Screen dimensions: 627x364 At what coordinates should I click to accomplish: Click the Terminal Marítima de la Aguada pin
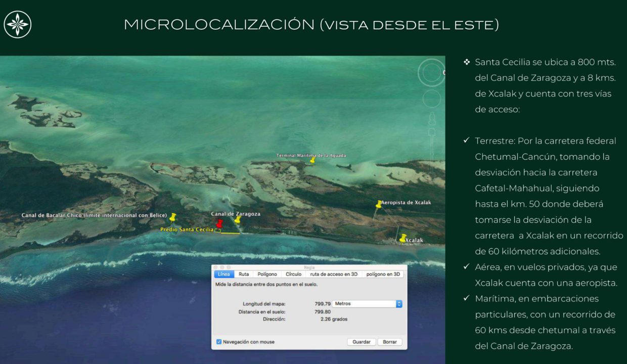(312, 160)
